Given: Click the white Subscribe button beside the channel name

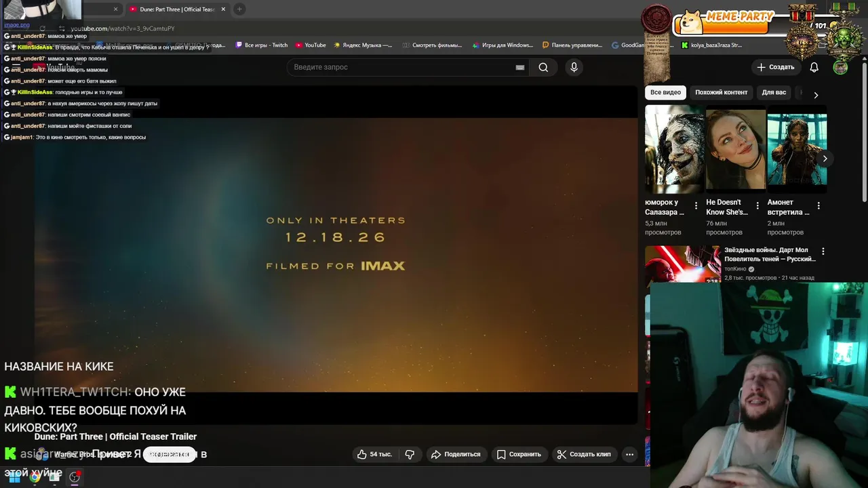Looking at the screenshot, I should click(170, 454).
